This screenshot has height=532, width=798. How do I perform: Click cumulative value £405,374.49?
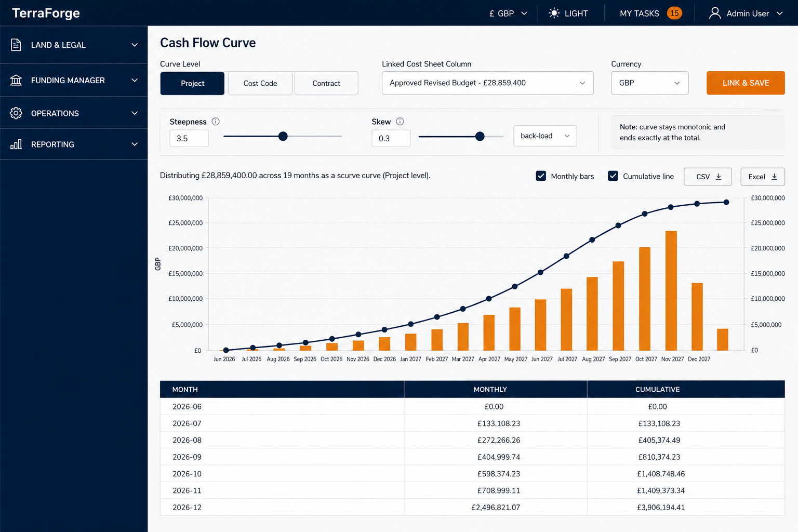659,440
